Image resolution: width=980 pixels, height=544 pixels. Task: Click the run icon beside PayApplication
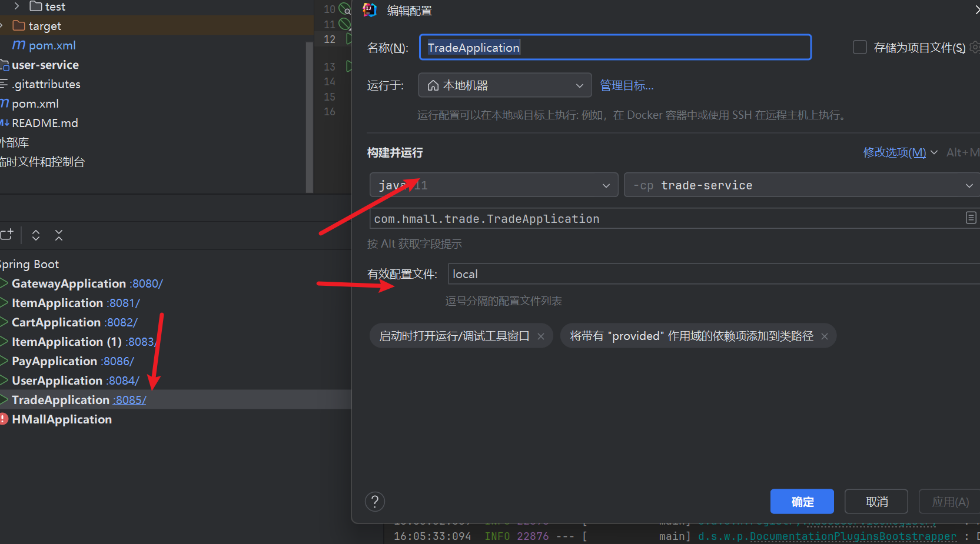click(x=4, y=361)
